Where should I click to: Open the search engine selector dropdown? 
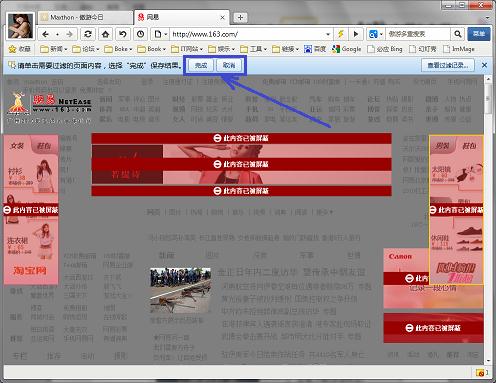click(381, 34)
